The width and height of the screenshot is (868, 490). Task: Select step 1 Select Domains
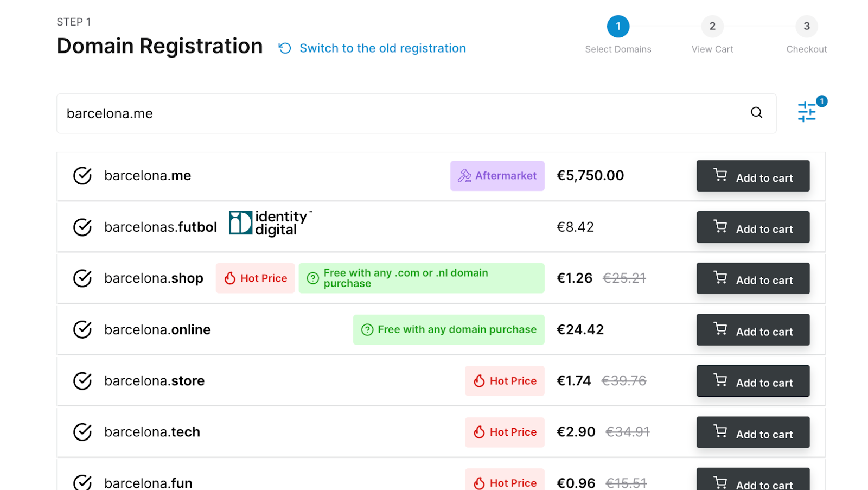click(618, 27)
